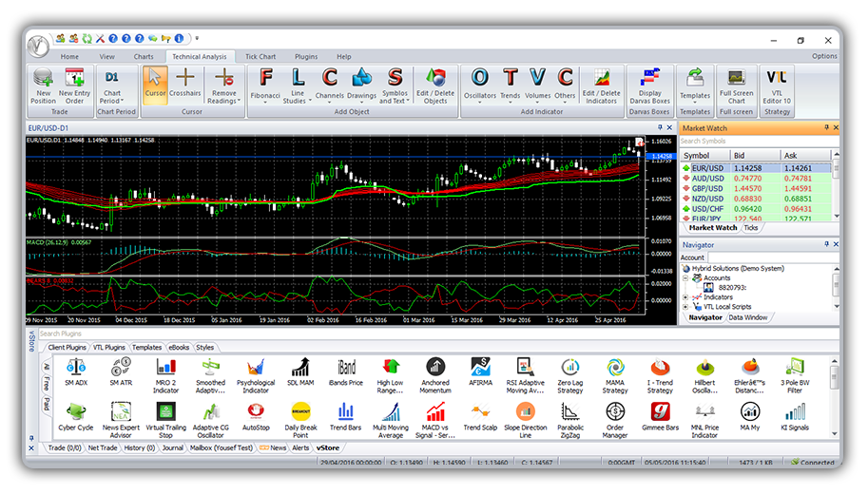Switch to Home ribbon tab
Viewport: 868px width, 495px height.
(69, 56)
